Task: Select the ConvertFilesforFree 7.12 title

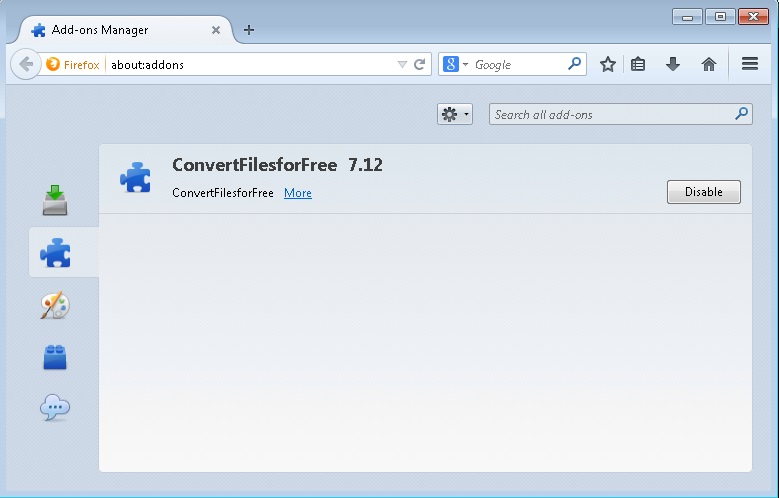Action: point(277,165)
